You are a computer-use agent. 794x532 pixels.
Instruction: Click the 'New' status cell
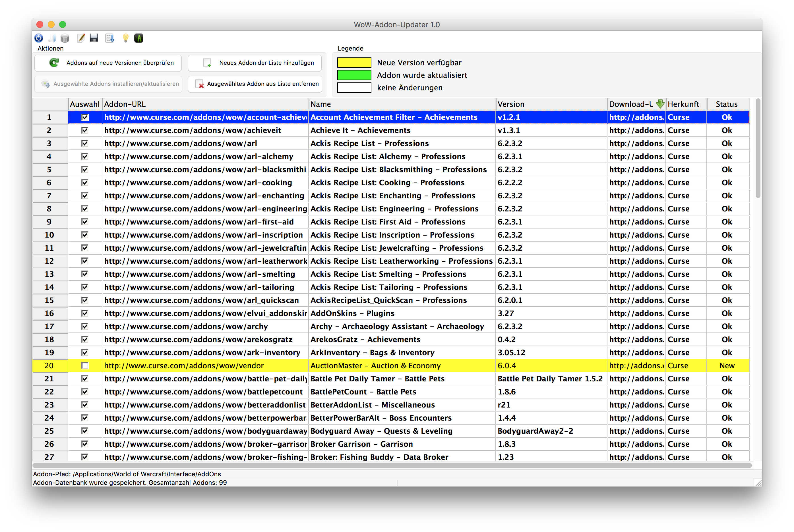pyautogui.click(x=727, y=365)
